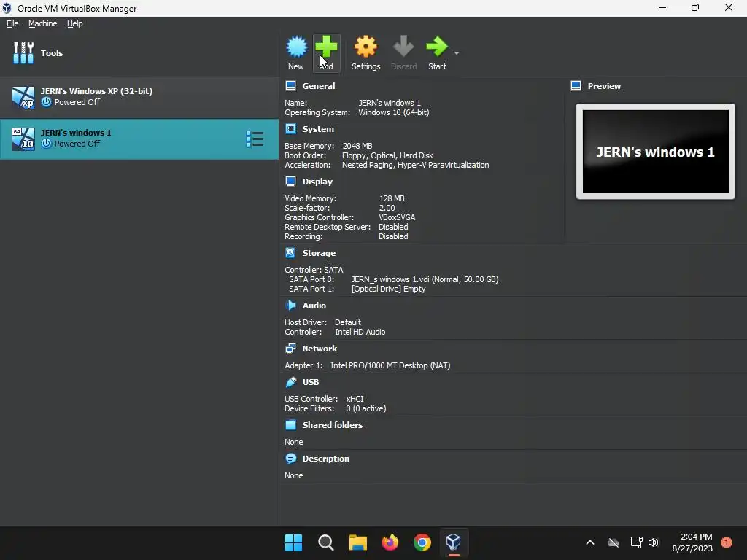Open the Start button dropdown arrow

[x=457, y=52]
